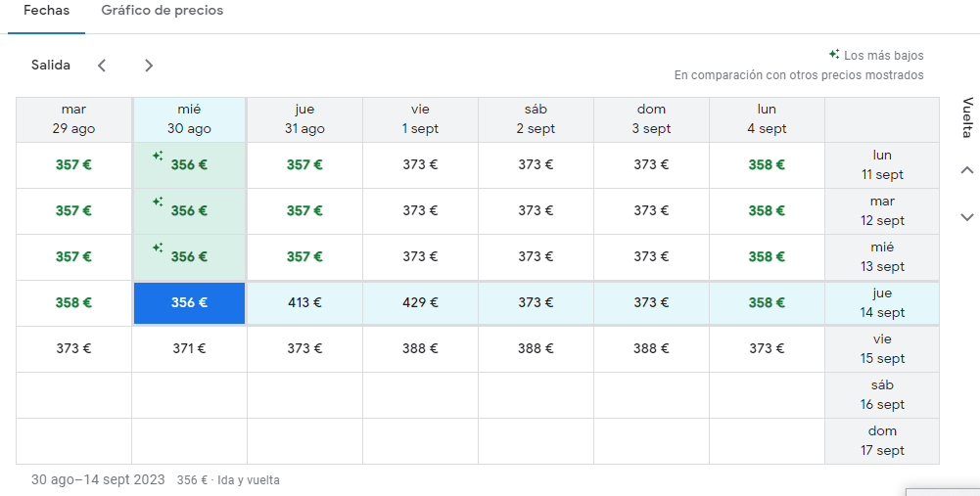Screen dimensions: 980x496
Task: Select the highlighted 356 € blue cell
Action: click(x=189, y=303)
